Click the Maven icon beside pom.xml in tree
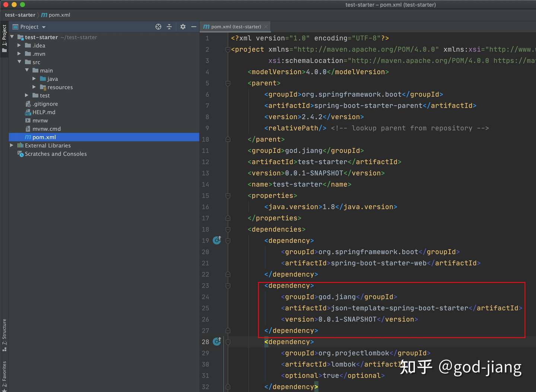 tap(28, 137)
